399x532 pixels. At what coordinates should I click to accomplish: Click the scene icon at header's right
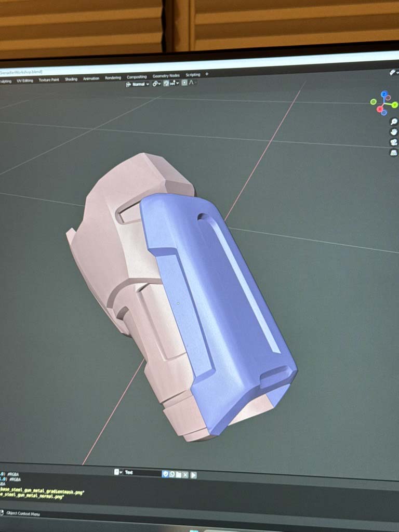point(393,72)
